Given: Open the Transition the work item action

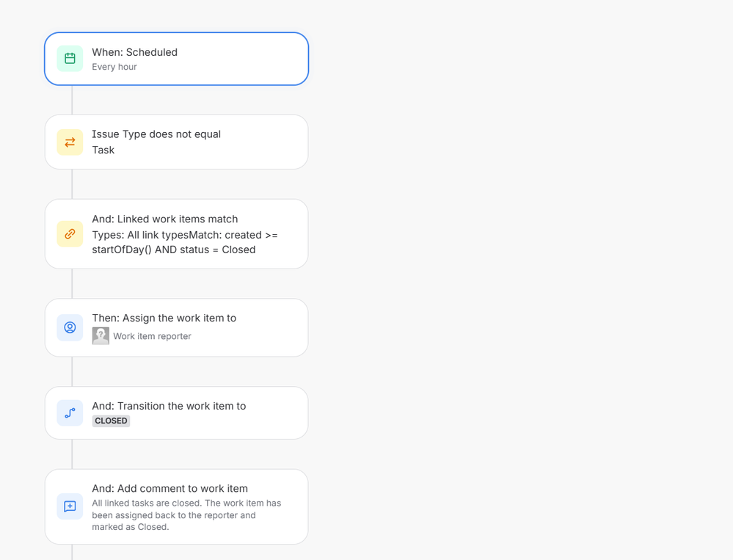Looking at the screenshot, I should click(x=176, y=412).
